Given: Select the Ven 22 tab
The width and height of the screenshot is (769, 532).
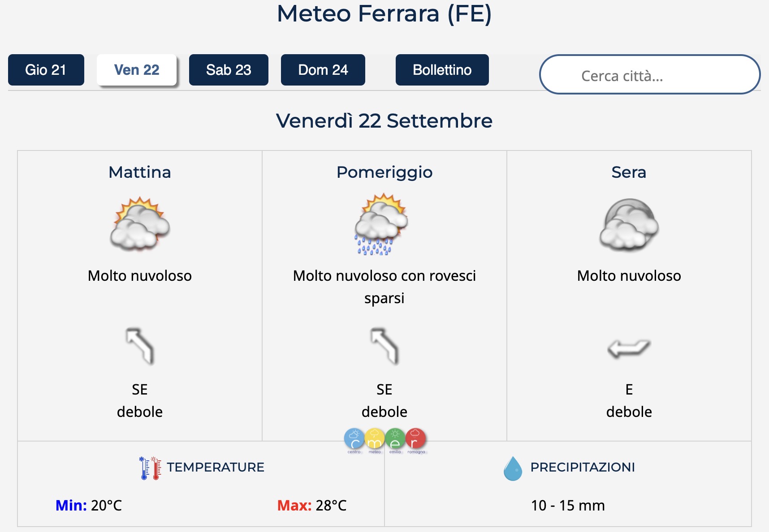Looking at the screenshot, I should (137, 70).
